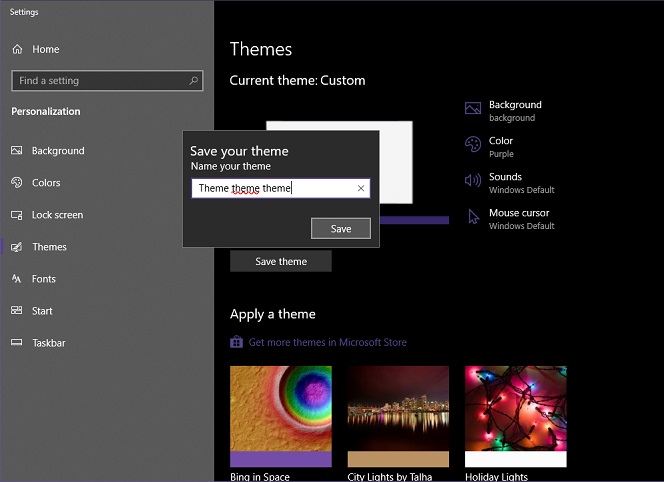Click the Find a setting search box
This screenshot has width=664, height=482.
107,80
